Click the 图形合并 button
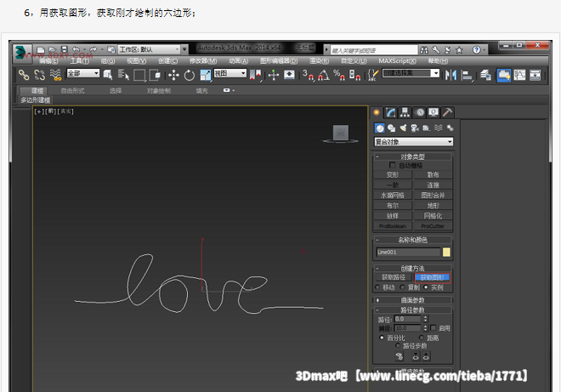The image size is (561, 392). pyautogui.click(x=433, y=196)
